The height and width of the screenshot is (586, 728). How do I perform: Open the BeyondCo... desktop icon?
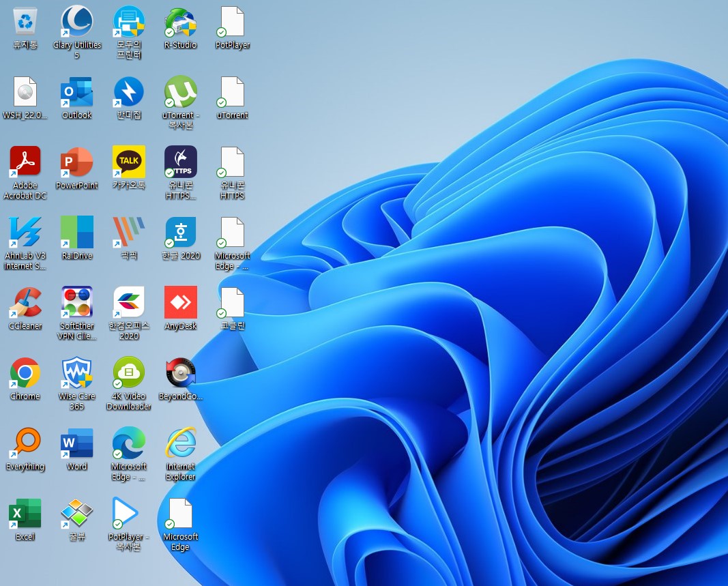click(x=181, y=372)
